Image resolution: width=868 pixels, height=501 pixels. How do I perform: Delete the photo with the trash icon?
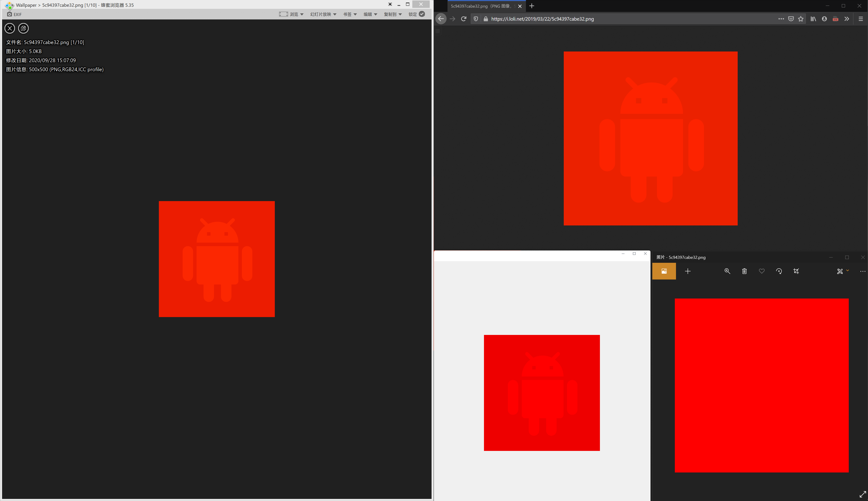point(744,271)
